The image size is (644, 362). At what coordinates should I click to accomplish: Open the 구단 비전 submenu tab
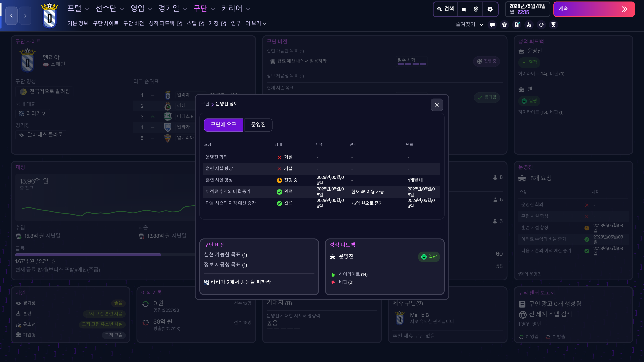pos(133,23)
